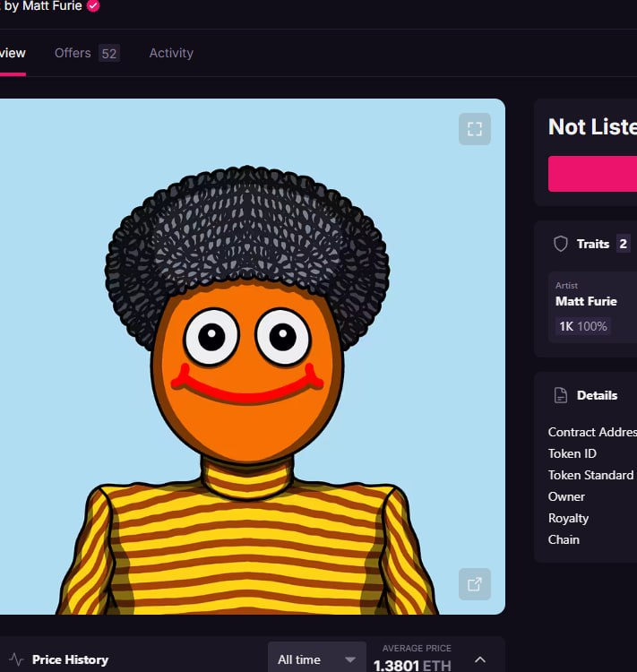
Task: Click the Traits count badge 2
Action: click(623, 244)
